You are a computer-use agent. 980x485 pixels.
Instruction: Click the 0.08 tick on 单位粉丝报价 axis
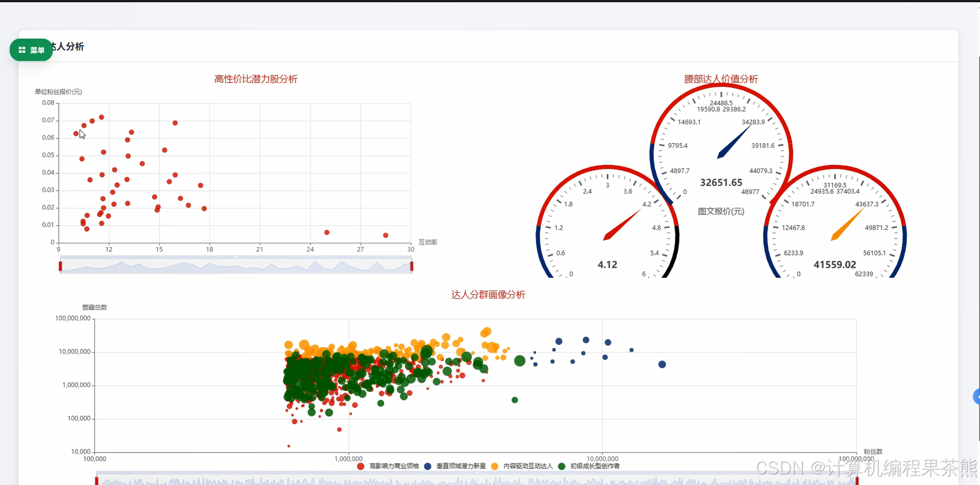(48, 103)
